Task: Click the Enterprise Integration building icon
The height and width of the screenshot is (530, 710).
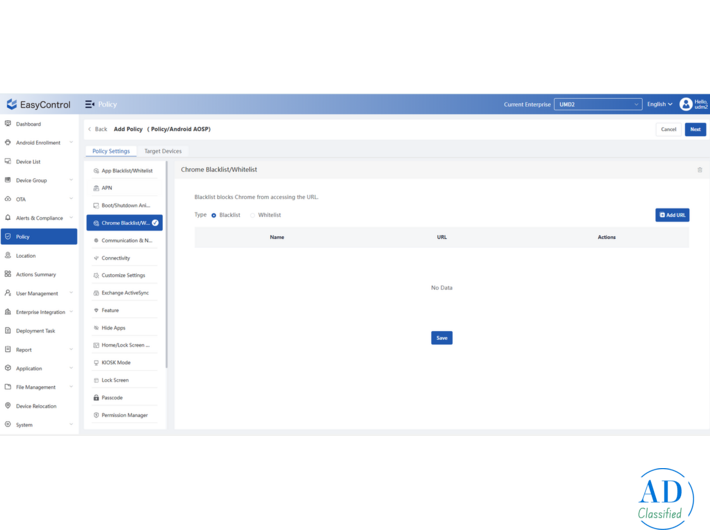Action: click(x=8, y=312)
